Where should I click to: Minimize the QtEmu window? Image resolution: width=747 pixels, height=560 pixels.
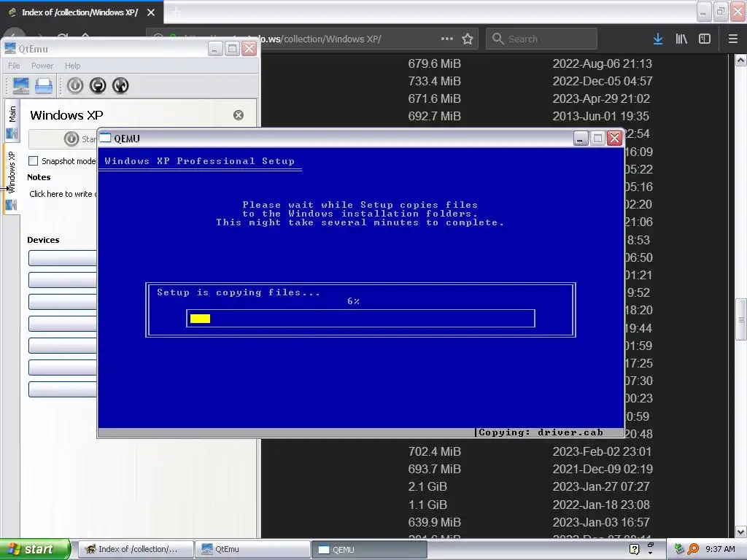[215, 49]
